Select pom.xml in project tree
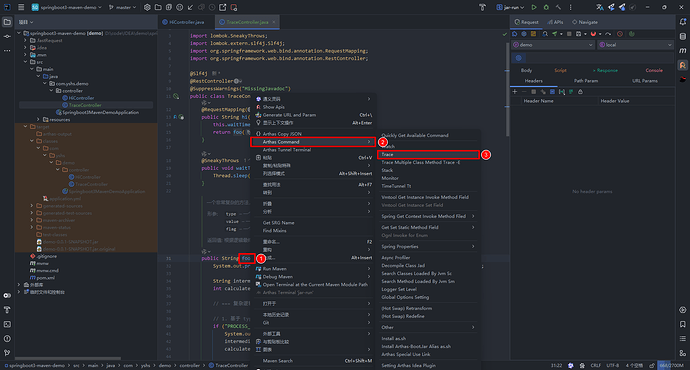 coord(45,278)
